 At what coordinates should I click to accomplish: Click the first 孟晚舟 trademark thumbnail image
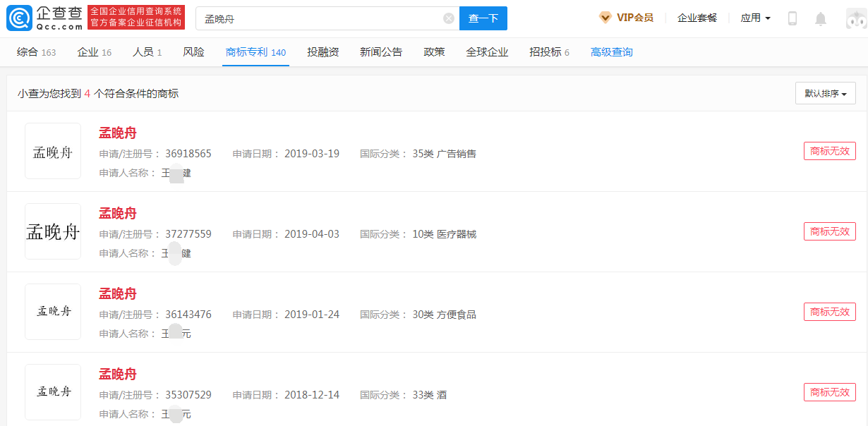point(52,151)
